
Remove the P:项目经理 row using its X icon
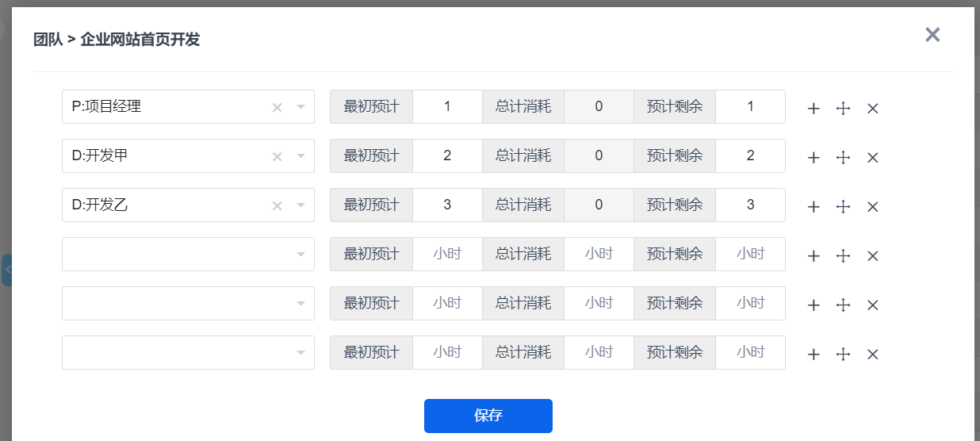(873, 109)
